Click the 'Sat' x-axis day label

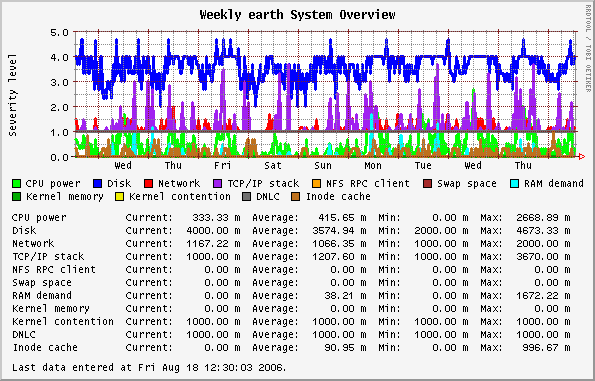273,165
